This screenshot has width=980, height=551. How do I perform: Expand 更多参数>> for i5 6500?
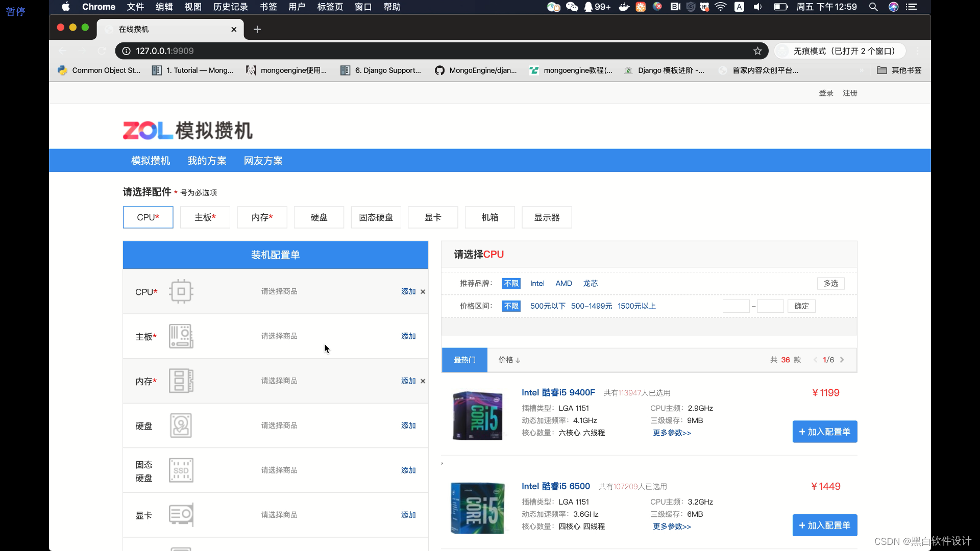672,527
